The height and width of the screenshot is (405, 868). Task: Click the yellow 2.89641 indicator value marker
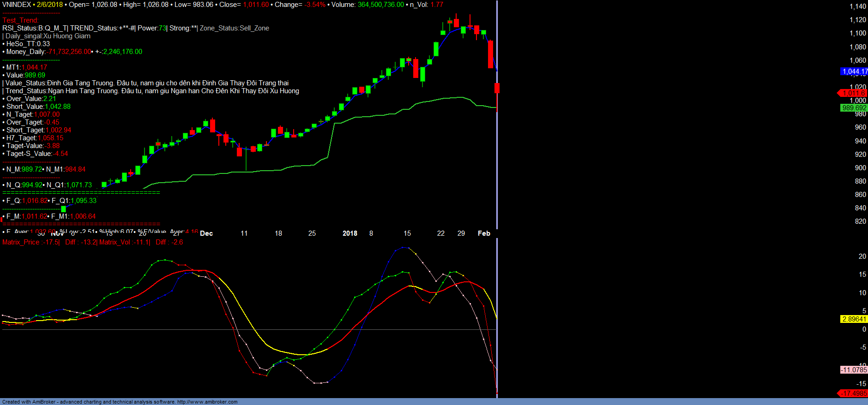point(854,319)
